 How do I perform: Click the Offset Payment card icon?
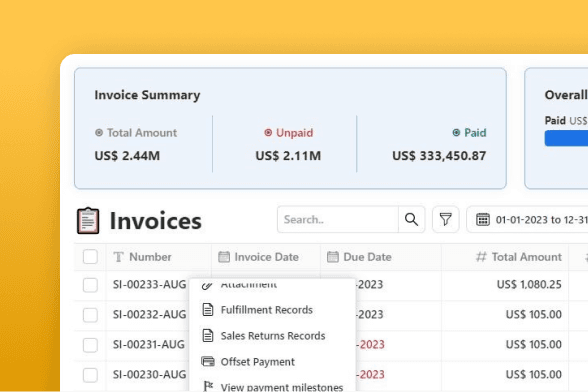click(208, 362)
